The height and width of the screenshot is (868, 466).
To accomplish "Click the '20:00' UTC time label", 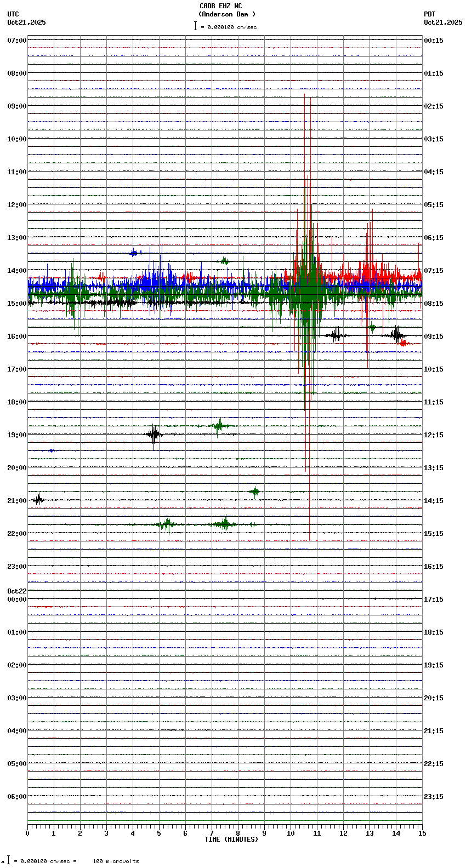I will (17, 468).
